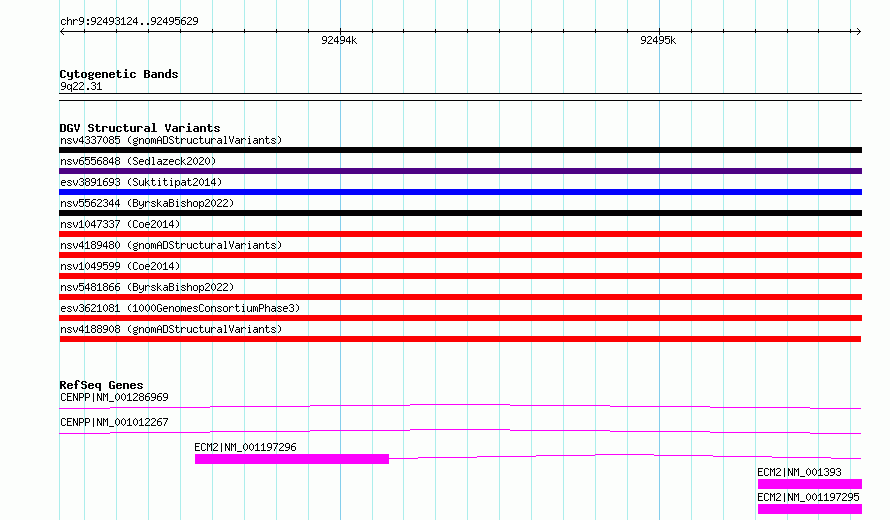This screenshot has height=520, width=890.
Task: Click the CENPP NM_001286969 intron line
Action: [x=460, y=405]
